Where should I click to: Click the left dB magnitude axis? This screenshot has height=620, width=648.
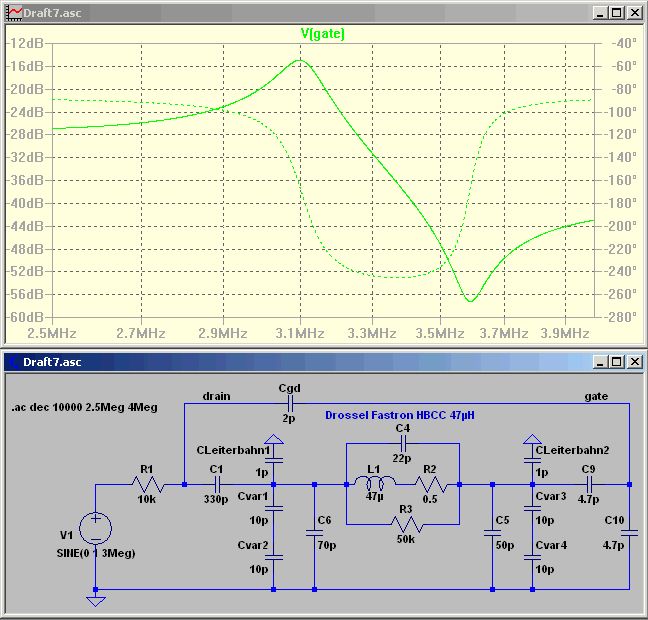click(x=27, y=180)
